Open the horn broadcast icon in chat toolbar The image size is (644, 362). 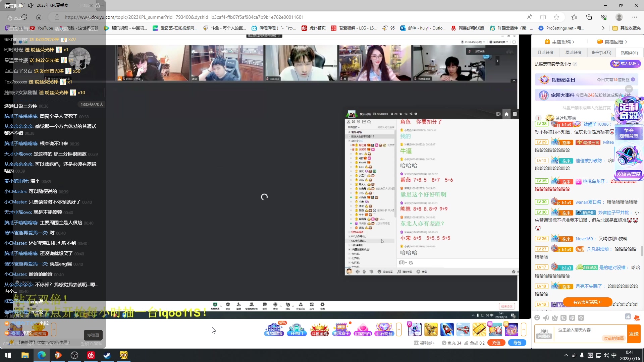546,318
